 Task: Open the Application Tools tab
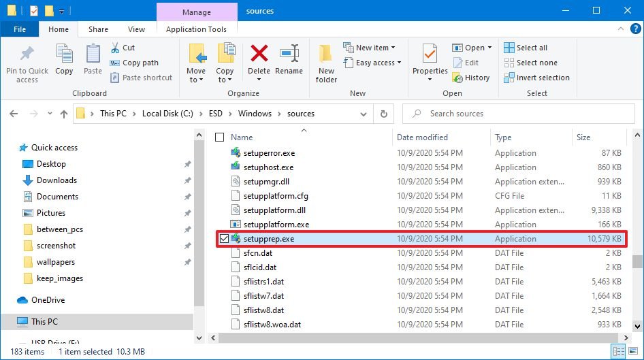196,29
